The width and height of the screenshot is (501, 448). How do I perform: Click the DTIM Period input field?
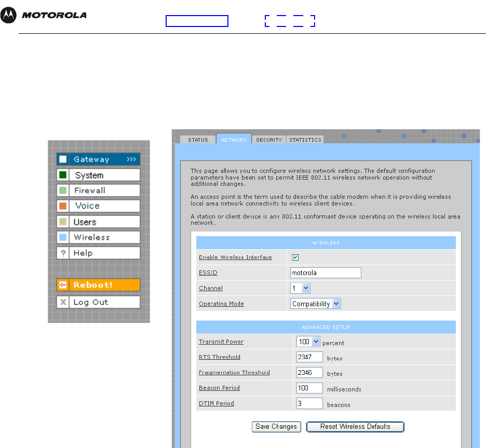pyautogui.click(x=309, y=403)
